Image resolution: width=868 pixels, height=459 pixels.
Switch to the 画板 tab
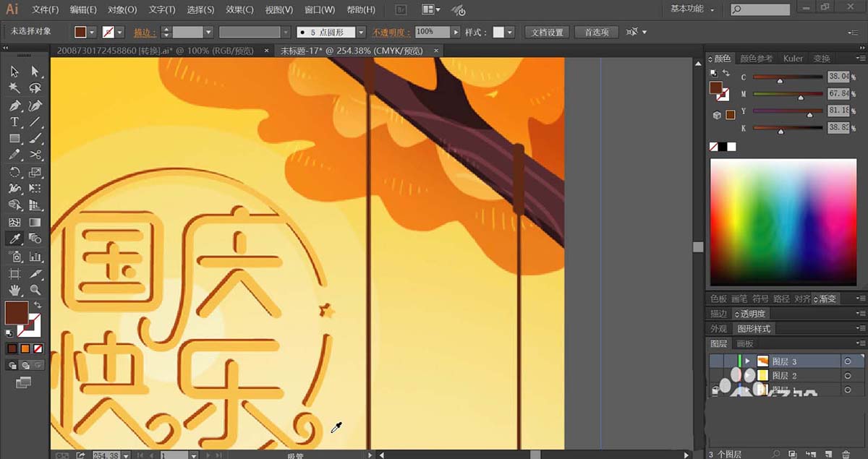tap(745, 343)
